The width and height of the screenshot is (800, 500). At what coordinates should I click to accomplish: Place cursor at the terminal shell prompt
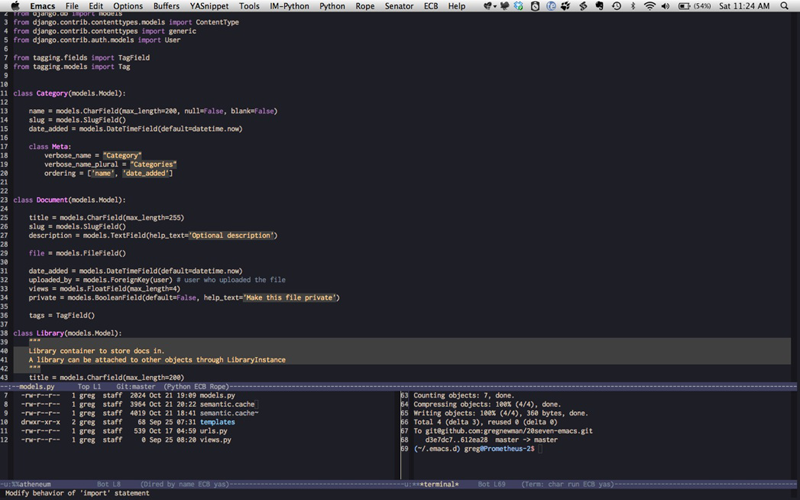coord(538,450)
